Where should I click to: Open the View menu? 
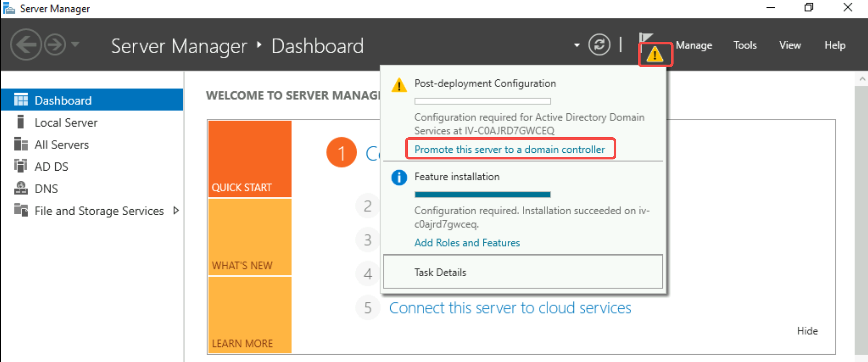(x=790, y=45)
